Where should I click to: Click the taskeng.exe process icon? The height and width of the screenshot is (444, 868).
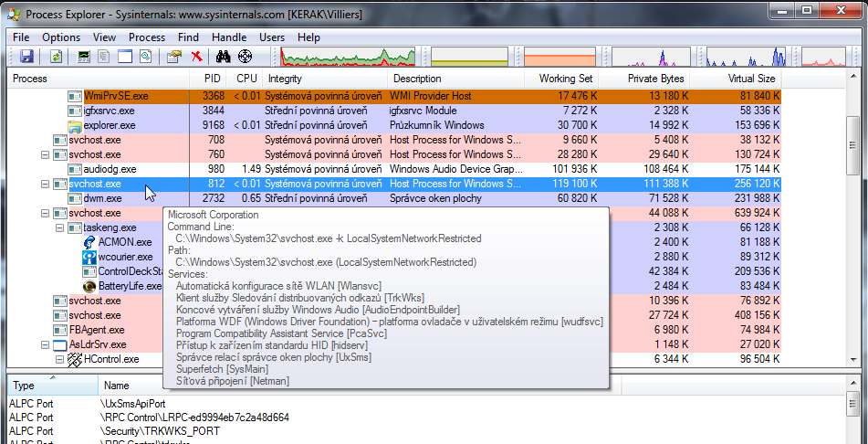tap(75, 227)
